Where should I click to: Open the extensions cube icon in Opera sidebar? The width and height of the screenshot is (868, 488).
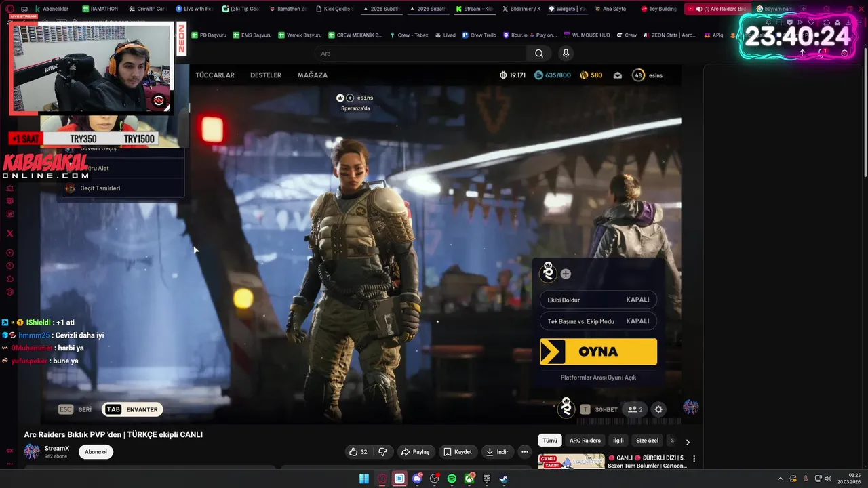click(x=9, y=279)
